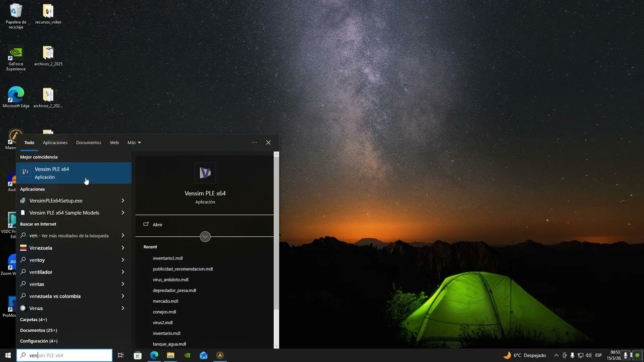The height and width of the screenshot is (362, 644).
Task: Click the Abrir open icon in preview pane
Action: coord(146,224)
